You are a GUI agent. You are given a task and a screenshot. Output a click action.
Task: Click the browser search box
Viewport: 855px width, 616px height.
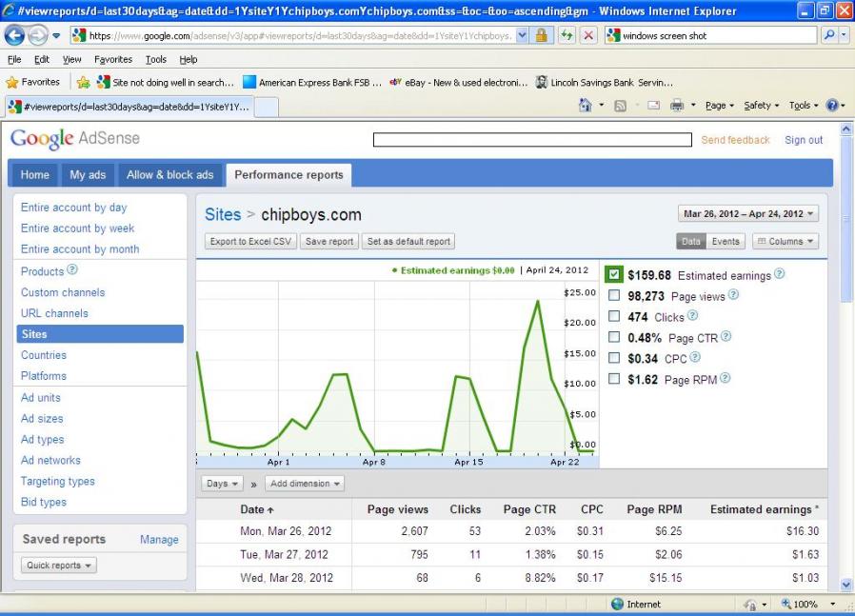coord(711,35)
